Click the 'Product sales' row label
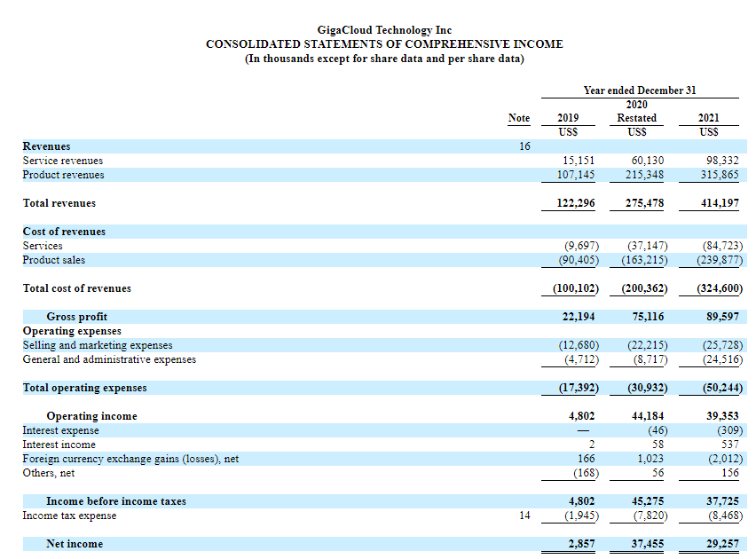 pos(54,260)
